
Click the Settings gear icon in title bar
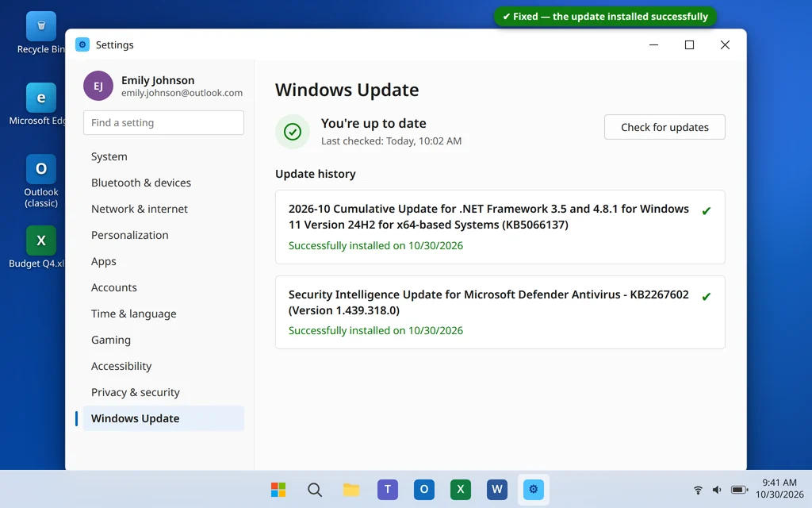82,44
